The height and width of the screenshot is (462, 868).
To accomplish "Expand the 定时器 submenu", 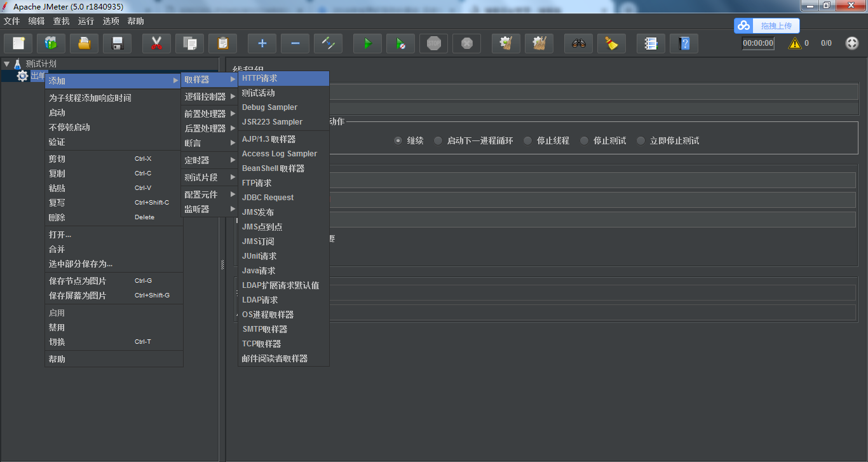I will (210, 160).
